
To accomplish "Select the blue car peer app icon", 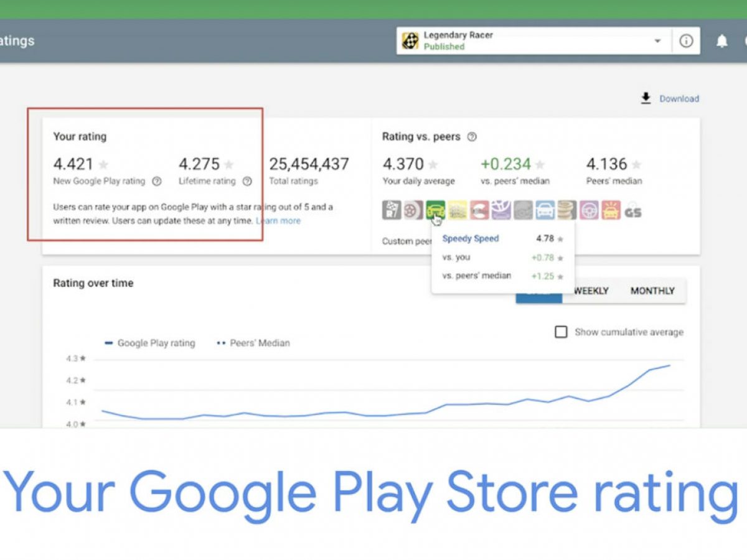I will (545, 210).
